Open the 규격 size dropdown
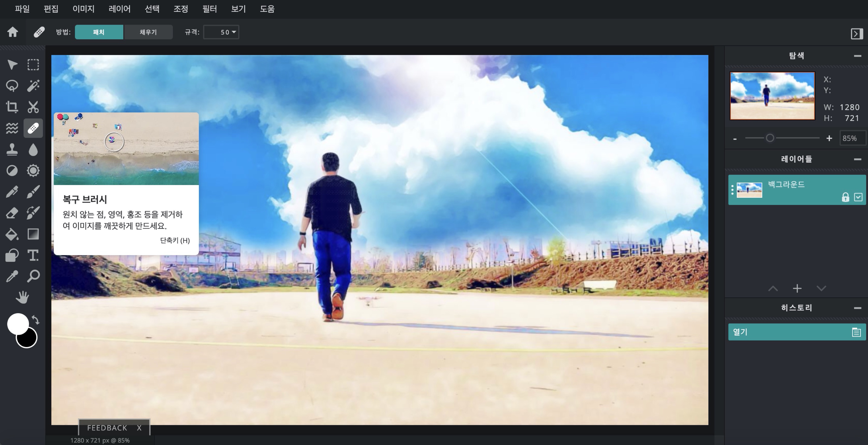This screenshot has height=445, width=868. (x=221, y=32)
